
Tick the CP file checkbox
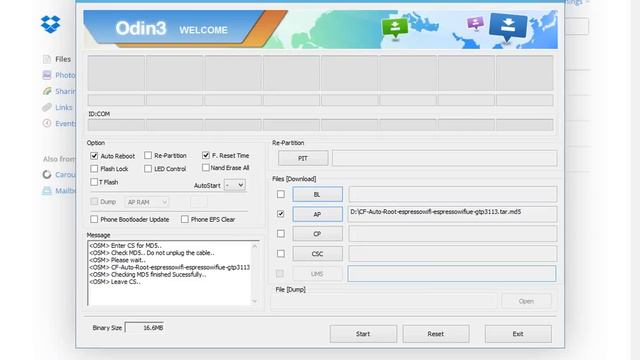coord(281,234)
